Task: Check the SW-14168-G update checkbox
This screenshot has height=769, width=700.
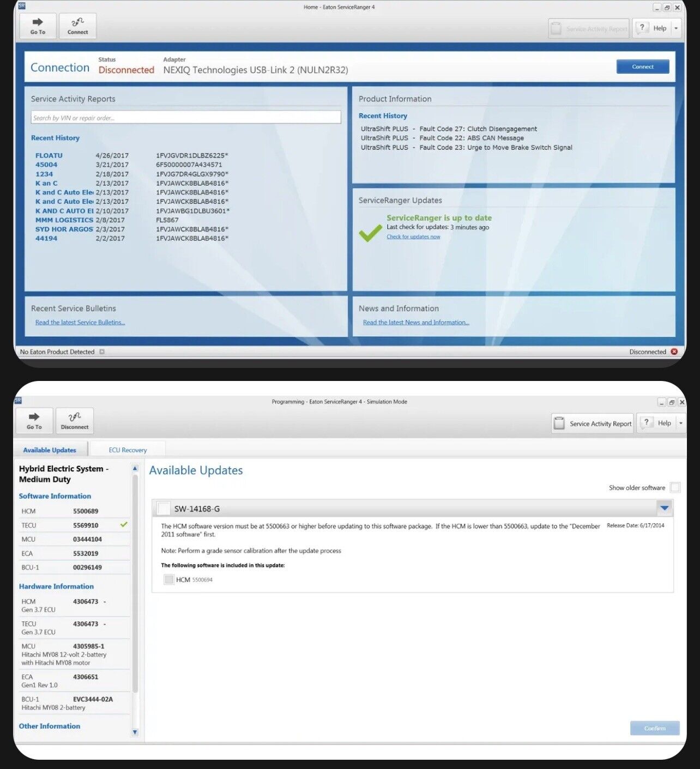Action: (163, 508)
